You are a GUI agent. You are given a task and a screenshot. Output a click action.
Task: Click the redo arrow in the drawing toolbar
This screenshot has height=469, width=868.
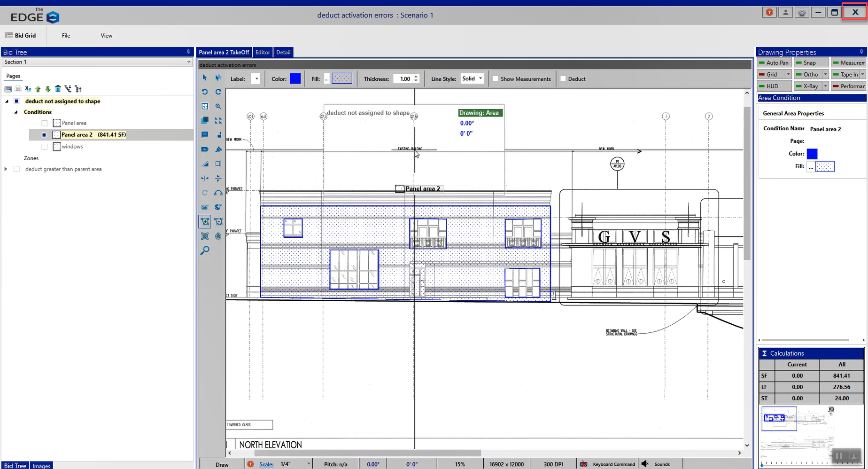[x=218, y=92]
